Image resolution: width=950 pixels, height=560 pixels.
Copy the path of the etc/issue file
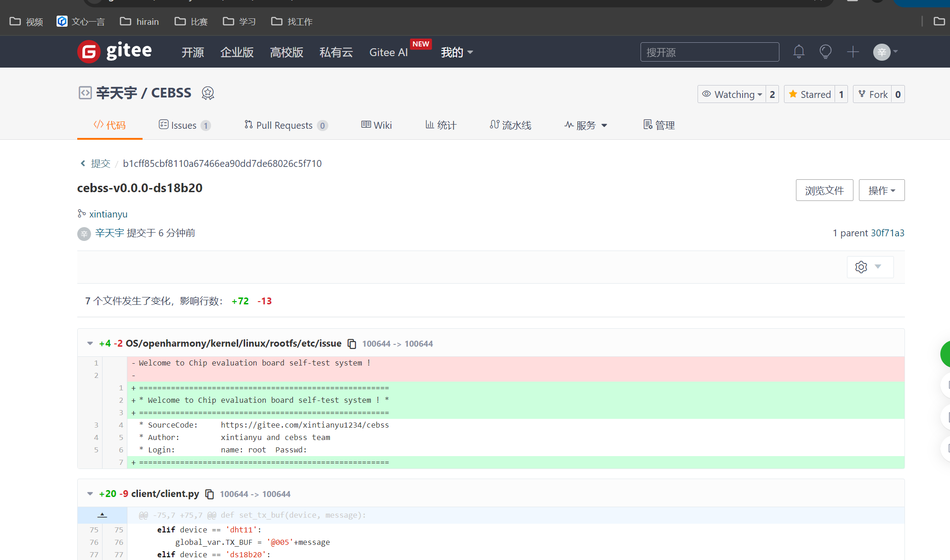[x=352, y=343]
